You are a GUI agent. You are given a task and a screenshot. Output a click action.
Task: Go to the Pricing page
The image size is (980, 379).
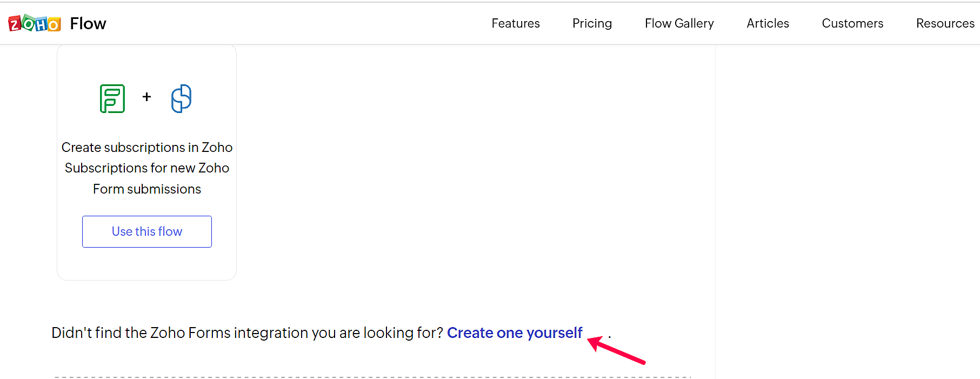tap(592, 23)
